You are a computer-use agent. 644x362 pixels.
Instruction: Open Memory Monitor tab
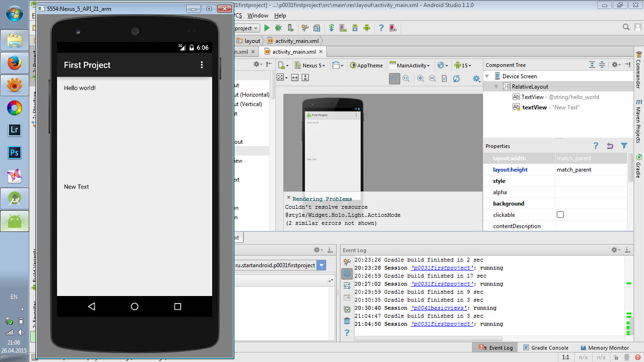(x=604, y=348)
